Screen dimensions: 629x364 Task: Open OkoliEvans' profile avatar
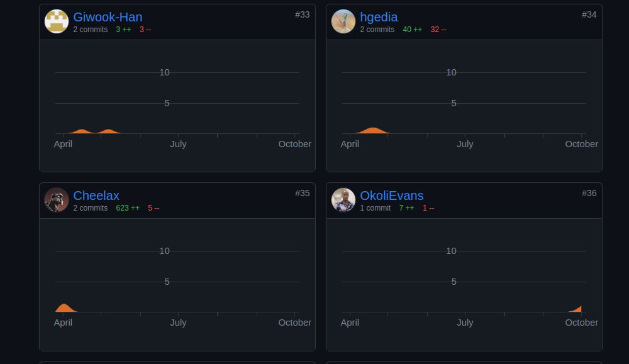343,200
